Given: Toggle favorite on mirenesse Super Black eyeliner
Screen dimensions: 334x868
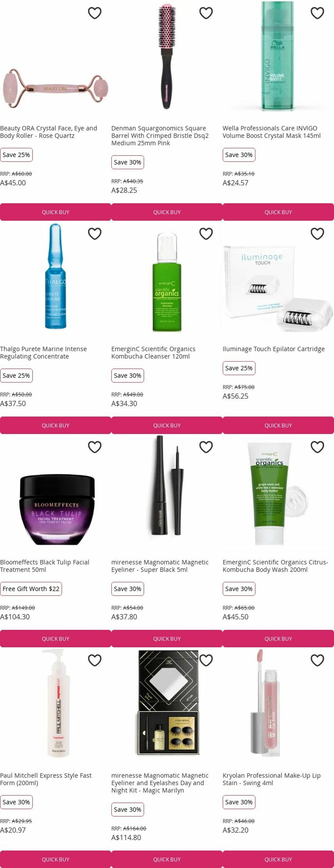Looking at the screenshot, I should click(x=206, y=447).
